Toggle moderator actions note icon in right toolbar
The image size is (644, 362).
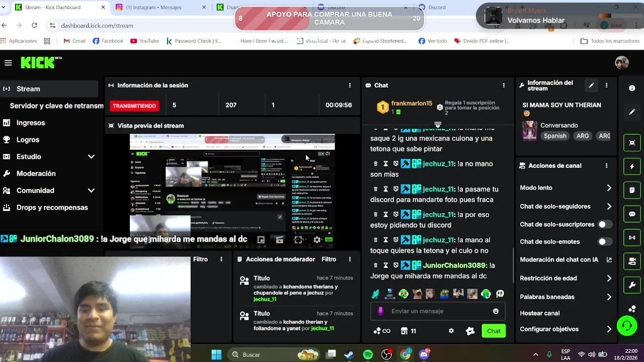point(632,190)
